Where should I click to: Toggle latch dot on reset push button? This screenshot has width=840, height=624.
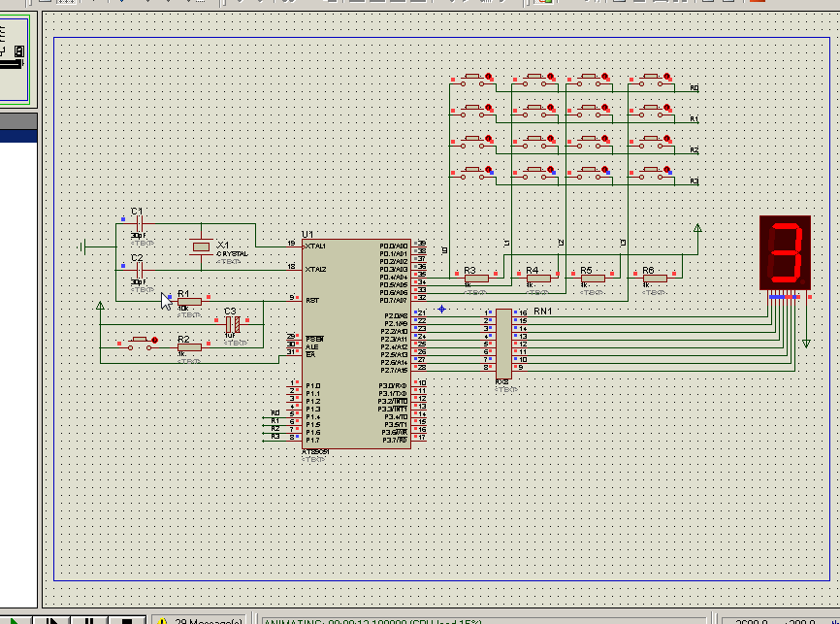tap(155, 340)
